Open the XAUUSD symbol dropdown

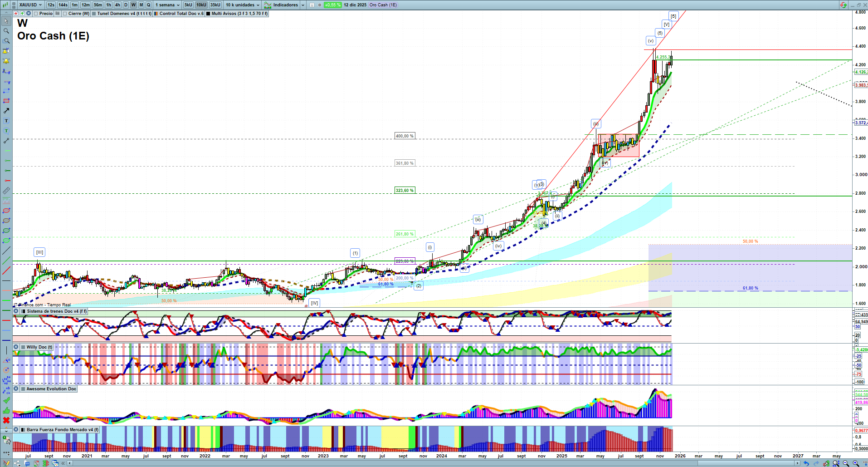tap(30, 5)
